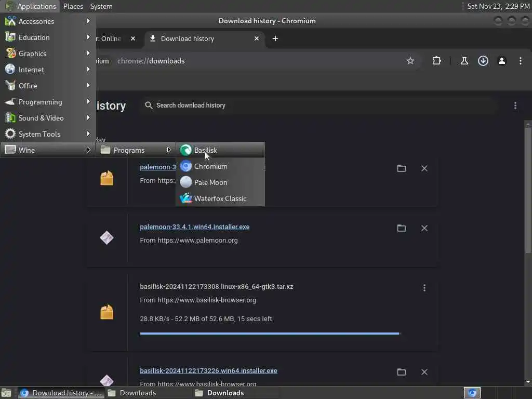Open basilisk-20241122173226.win64.installer.exe link
532x399 pixels.
coord(208,370)
